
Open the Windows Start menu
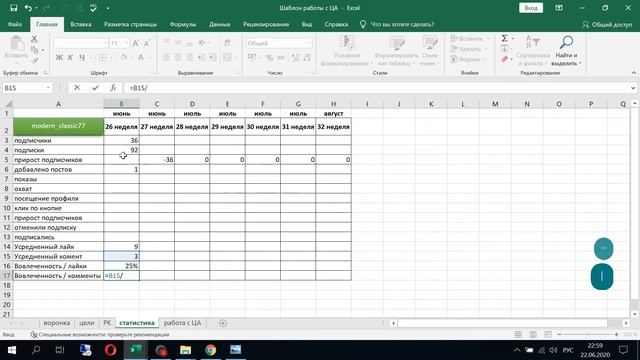click(11, 350)
